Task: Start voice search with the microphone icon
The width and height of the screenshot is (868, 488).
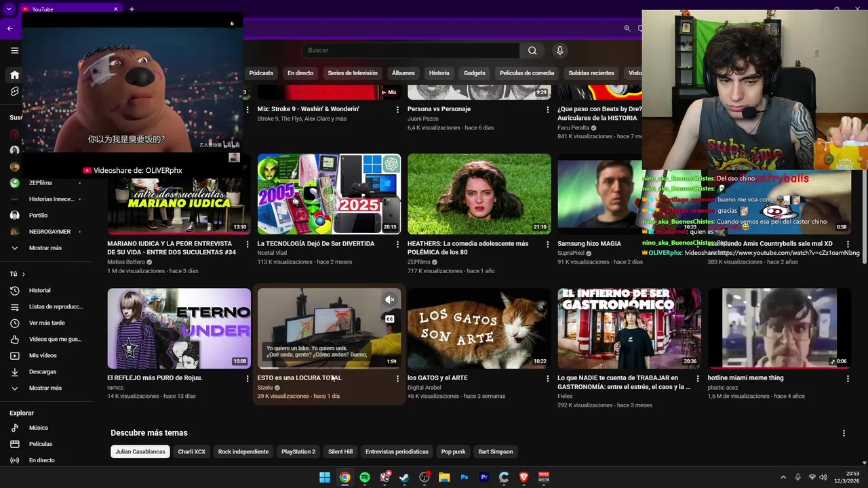Action: point(559,50)
